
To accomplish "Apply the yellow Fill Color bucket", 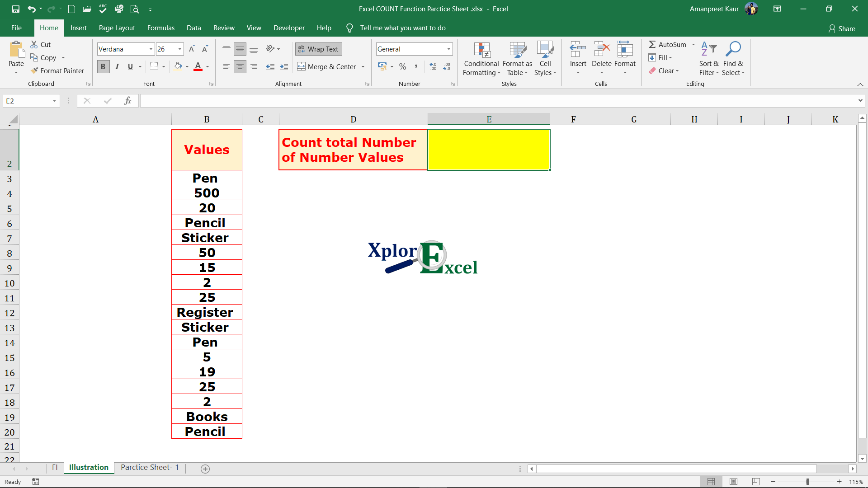I will (x=178, y=66).
